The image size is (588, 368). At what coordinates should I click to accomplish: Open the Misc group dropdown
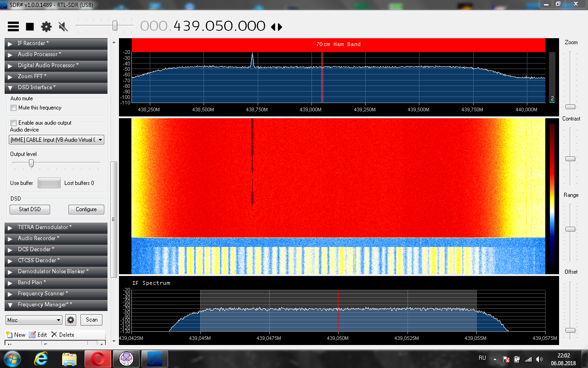click(x=34, y=320)
